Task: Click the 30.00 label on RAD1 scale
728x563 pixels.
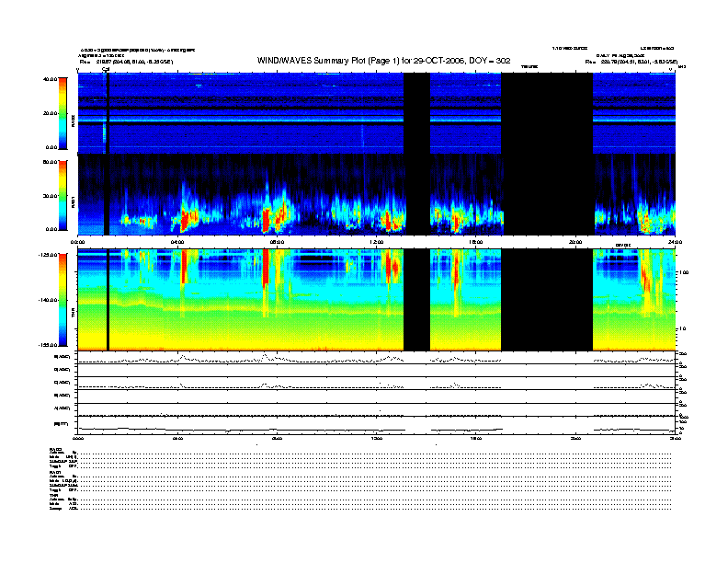Action: (51, 196)
